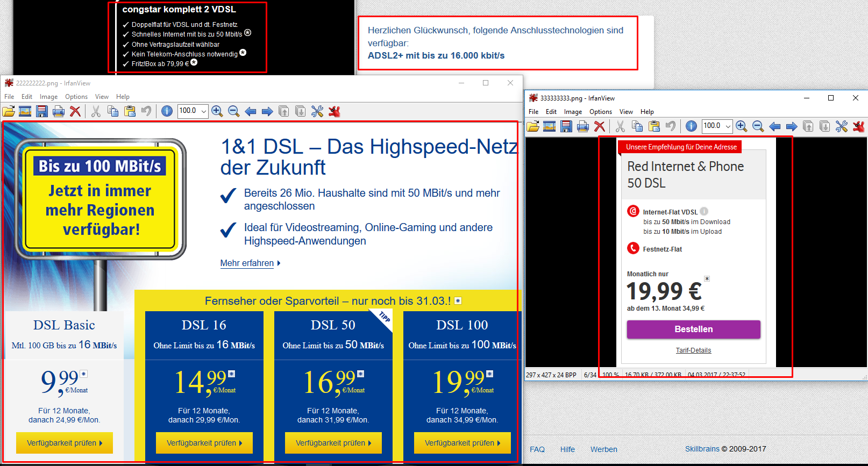This screenshot has height=466, width=868.
Task: Open file icon in 222222222.png IrfanView window
Action: (9, 111)
